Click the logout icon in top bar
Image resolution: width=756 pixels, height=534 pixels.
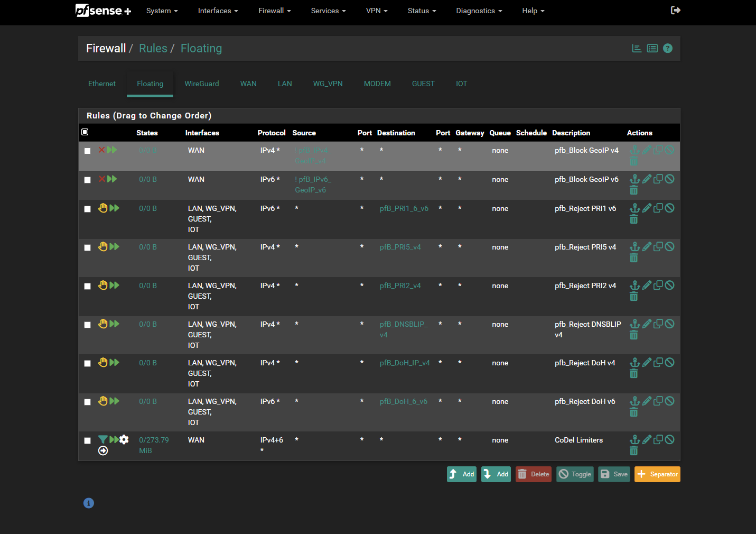click(675, 10)
